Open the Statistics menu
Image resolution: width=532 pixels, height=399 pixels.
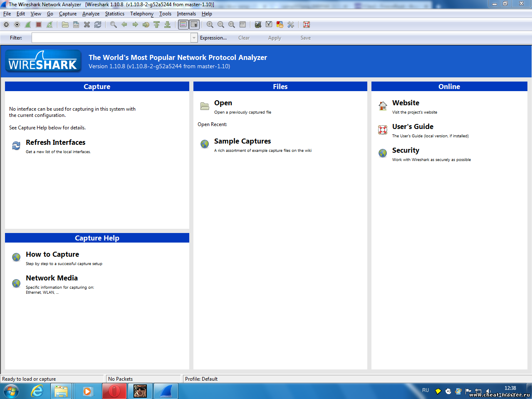pyautogui.click(x=114, y=14)
